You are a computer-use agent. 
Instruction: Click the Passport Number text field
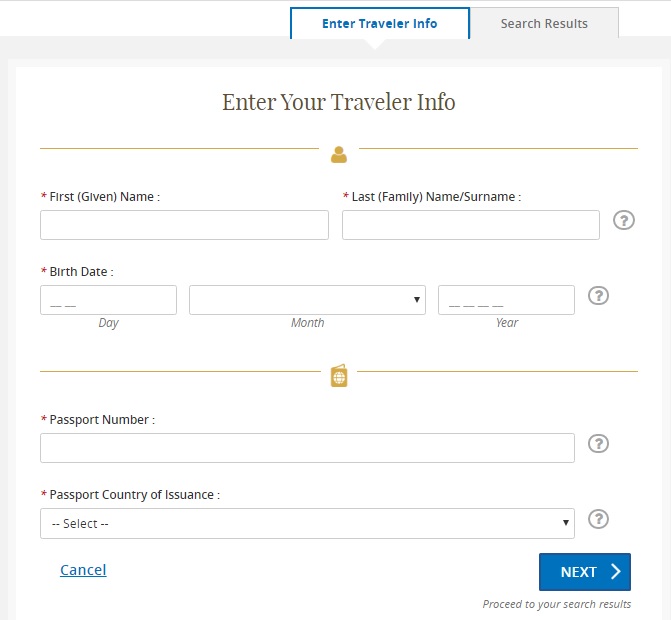coord(307,448)
